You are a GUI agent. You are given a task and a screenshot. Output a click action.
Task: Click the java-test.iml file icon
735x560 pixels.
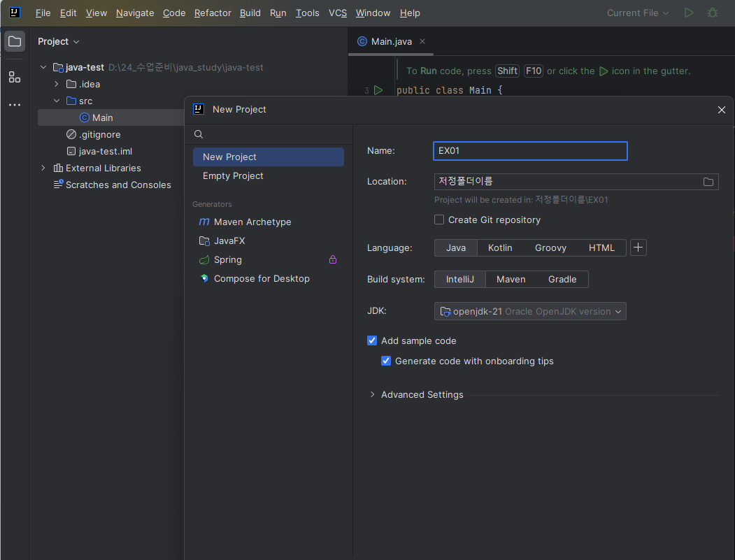tap(71, 152)
